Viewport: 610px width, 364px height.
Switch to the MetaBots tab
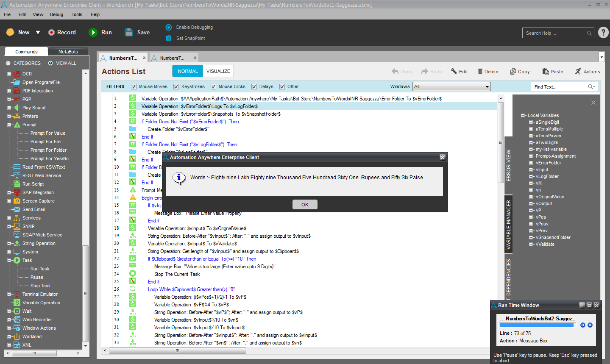click(68, 52)
